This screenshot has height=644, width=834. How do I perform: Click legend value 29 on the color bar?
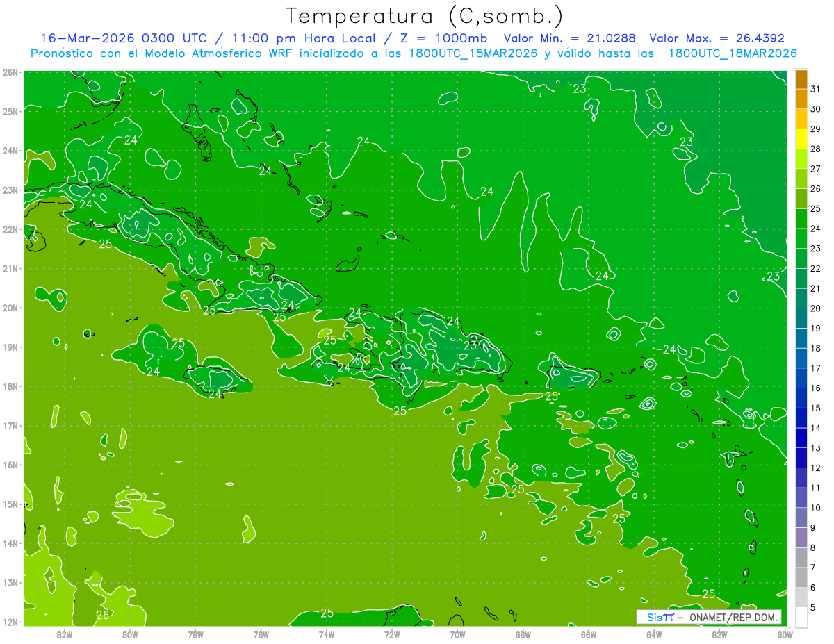tap(815, 129)
